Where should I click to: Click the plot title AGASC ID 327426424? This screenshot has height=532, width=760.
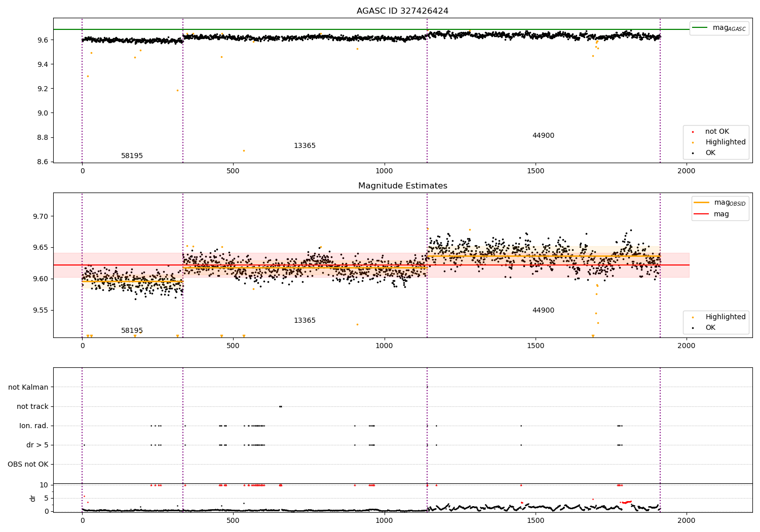[x=402, y=11]
